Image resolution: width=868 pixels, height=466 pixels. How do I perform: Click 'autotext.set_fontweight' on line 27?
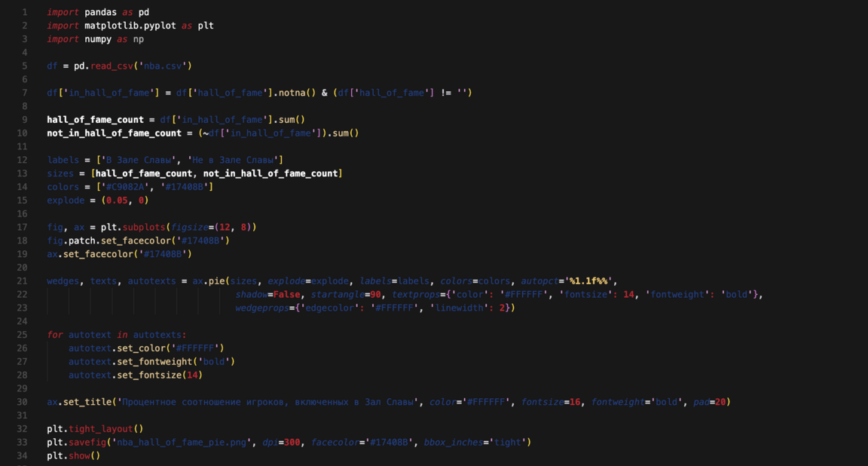pyautogui.click(x=130, y=362)
